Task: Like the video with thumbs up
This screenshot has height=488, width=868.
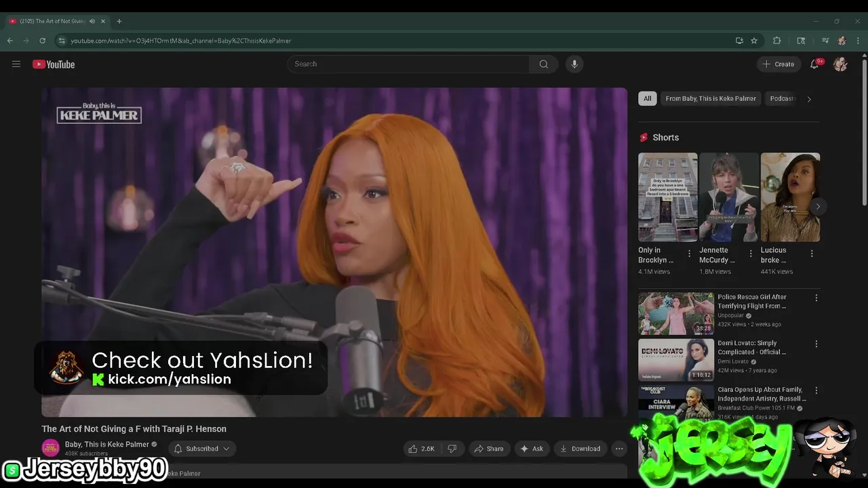Action: 421,449
